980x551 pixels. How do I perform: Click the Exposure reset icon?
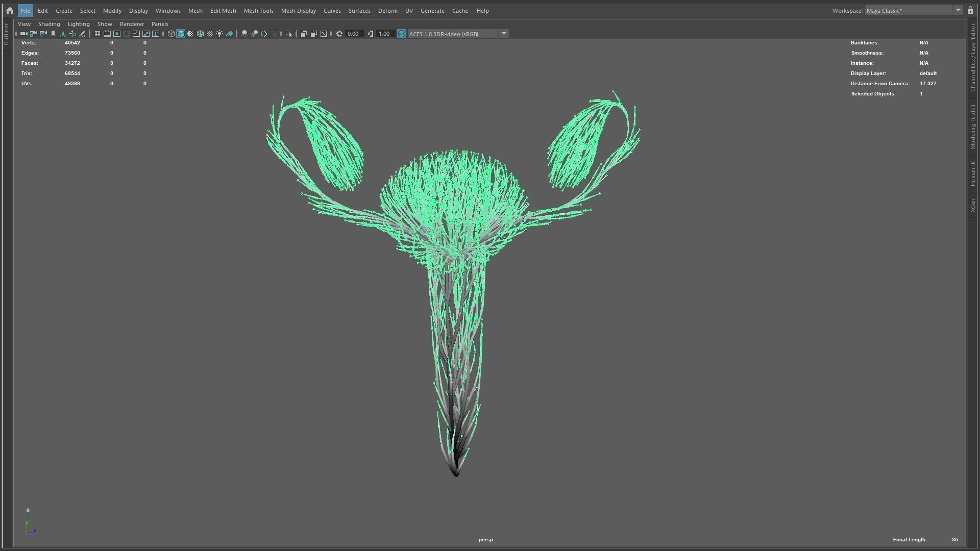tap(339, 34)
